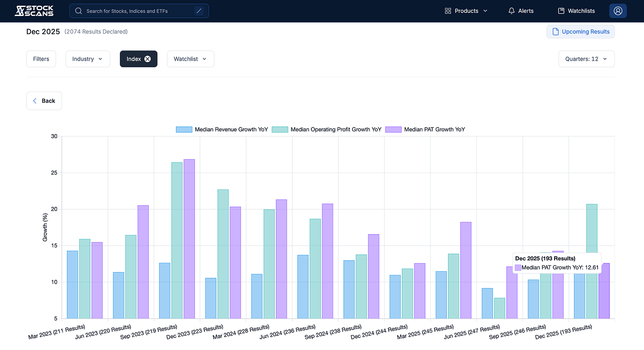644x350 pixels.
Task: Remove the Index filter with X icon
Action: pyautogui.click(x=148, y=59)
